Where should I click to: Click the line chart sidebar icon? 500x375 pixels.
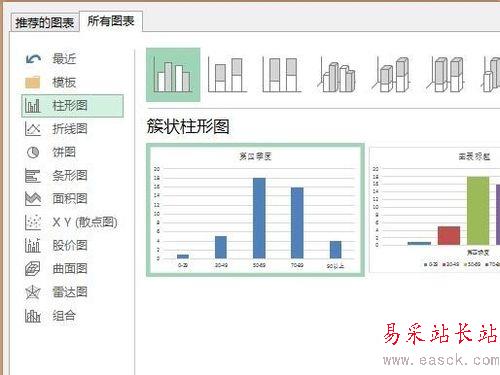[33, 129]
